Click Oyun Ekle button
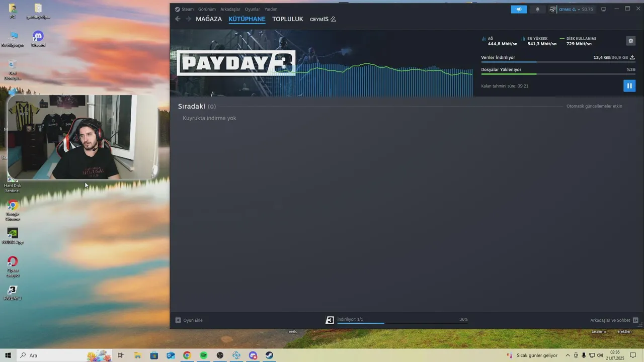 click(x=189, y=320)
